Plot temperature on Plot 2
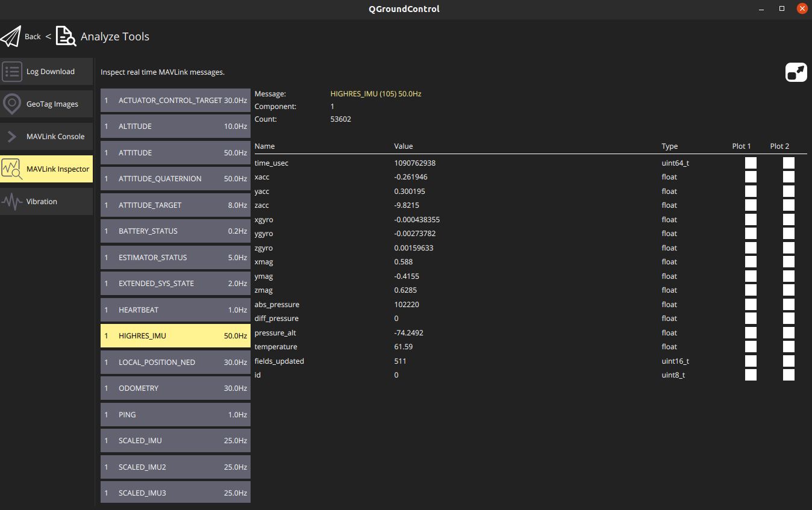 [x=789, y=347]
